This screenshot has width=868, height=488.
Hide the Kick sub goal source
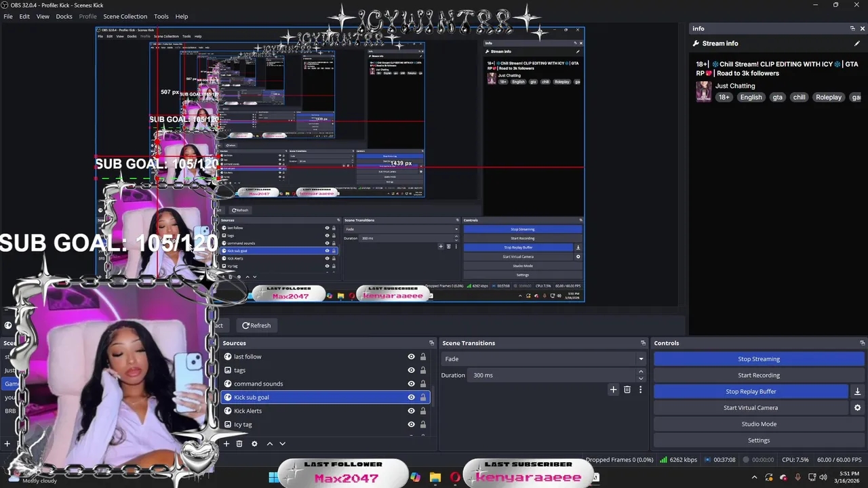[x=411, y=397]
